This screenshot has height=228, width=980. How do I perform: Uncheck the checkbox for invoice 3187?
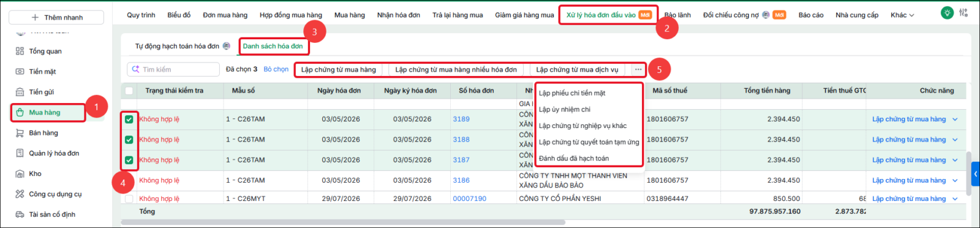pyautogui.click(x=129, y=160)
